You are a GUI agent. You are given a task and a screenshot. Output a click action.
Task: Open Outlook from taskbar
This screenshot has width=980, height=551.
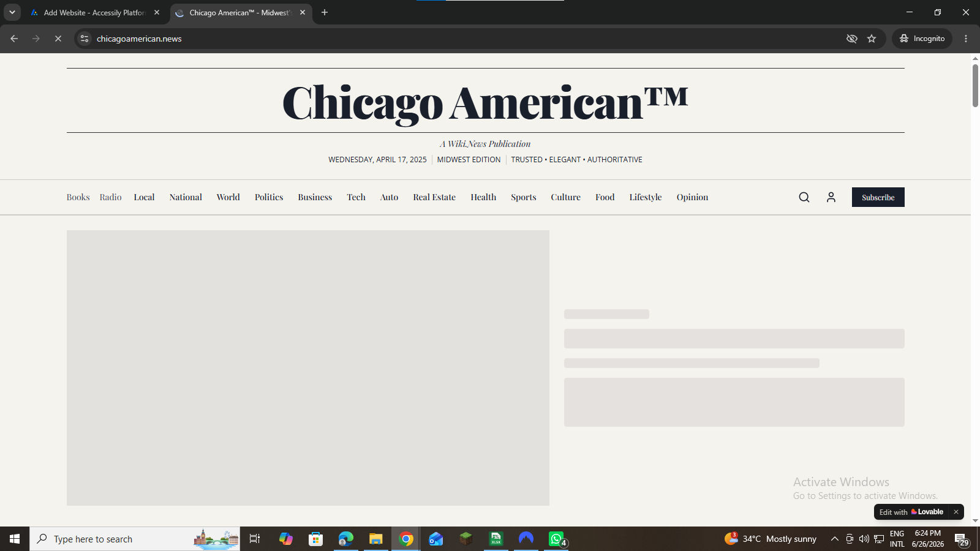click(435, 539)
